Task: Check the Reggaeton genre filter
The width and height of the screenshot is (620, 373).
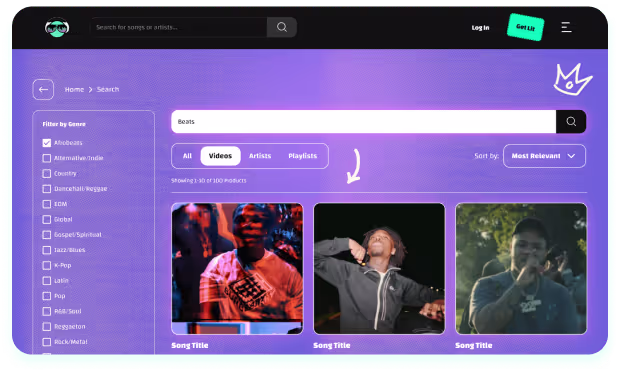Action: pos(47,327)
